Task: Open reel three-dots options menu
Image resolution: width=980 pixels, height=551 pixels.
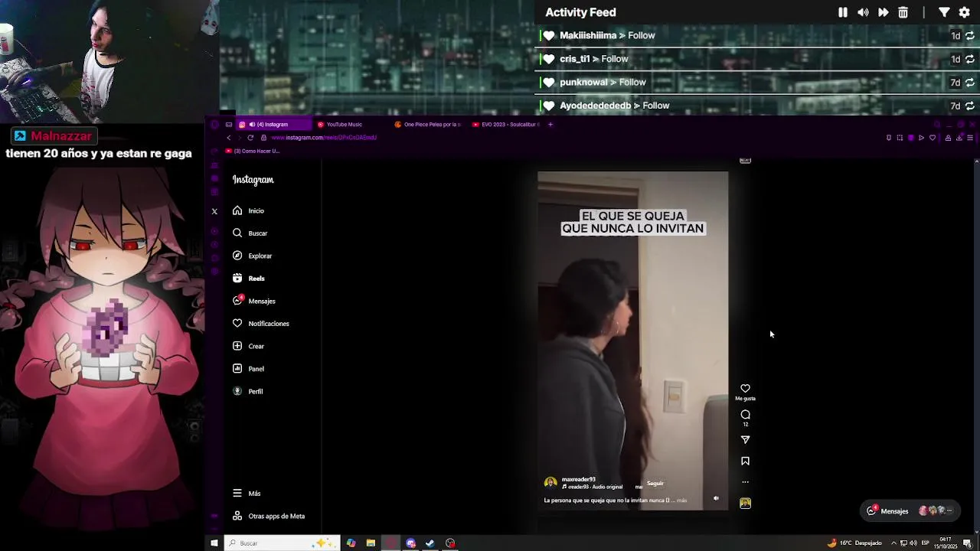Action: 745,482
